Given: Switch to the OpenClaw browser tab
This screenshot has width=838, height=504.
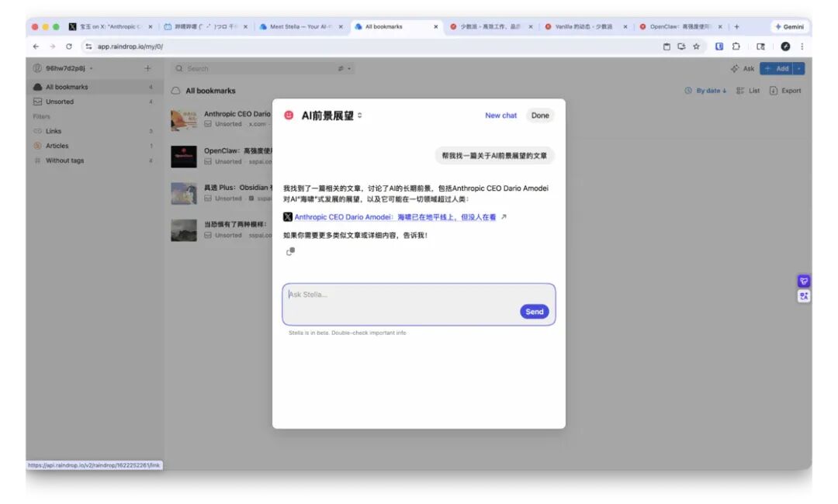Looking at the screenshot, I should point(680,26).
